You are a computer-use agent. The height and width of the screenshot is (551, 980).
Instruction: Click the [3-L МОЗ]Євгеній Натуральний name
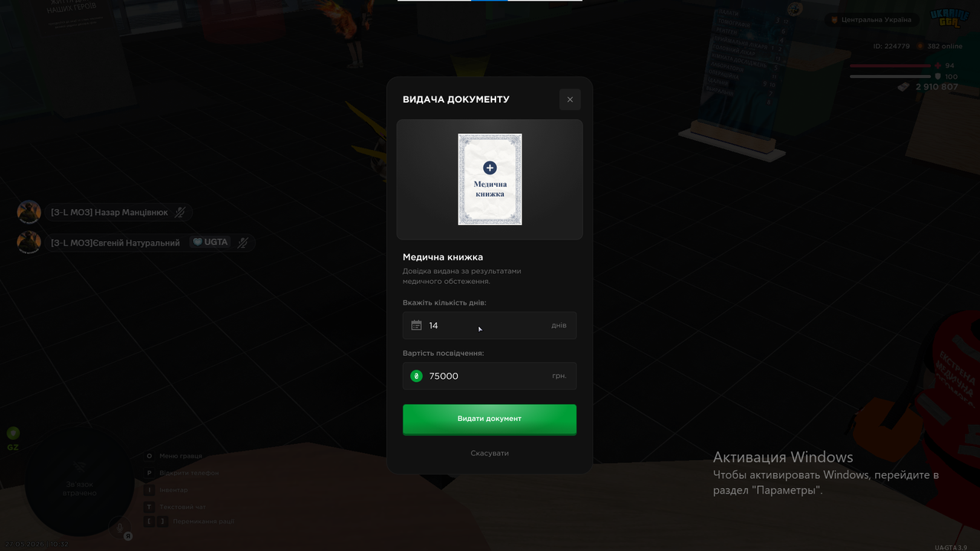[x=116, y=243]
